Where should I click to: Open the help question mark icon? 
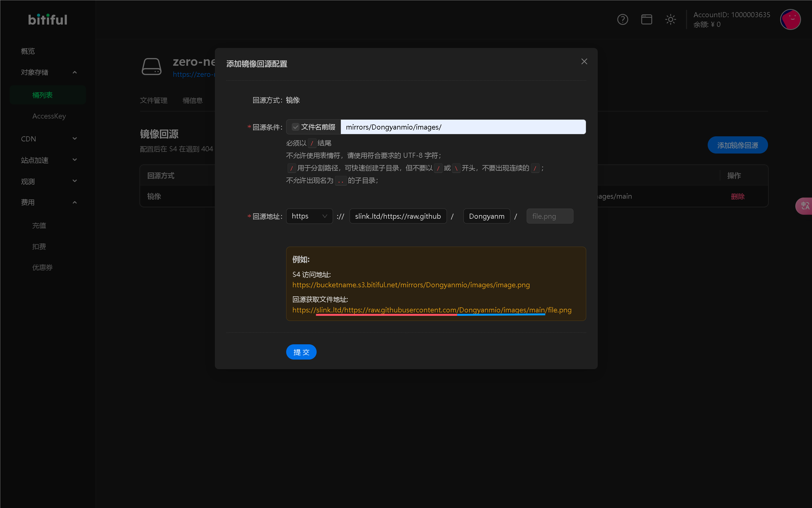click(623, 19)
